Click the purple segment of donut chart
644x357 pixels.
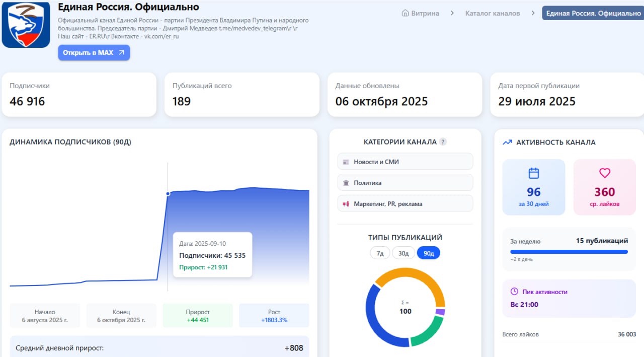440,312
